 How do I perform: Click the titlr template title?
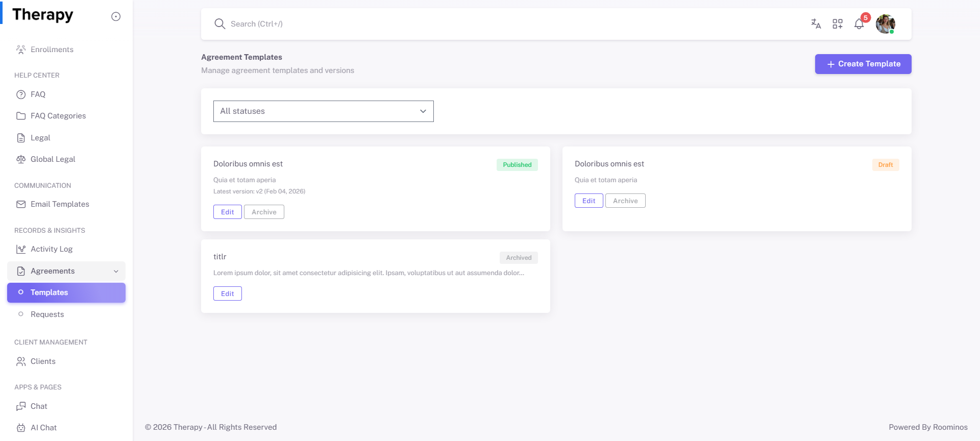(x=220, y=257)
